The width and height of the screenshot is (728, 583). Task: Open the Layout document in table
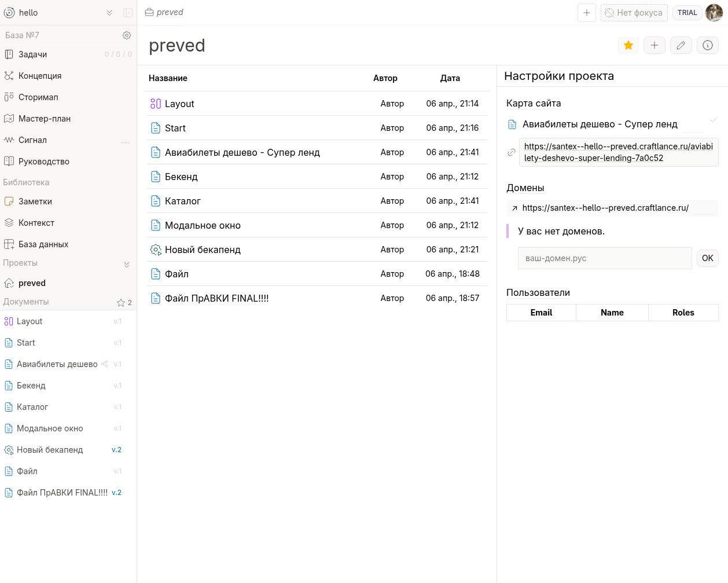pos(179,104)
